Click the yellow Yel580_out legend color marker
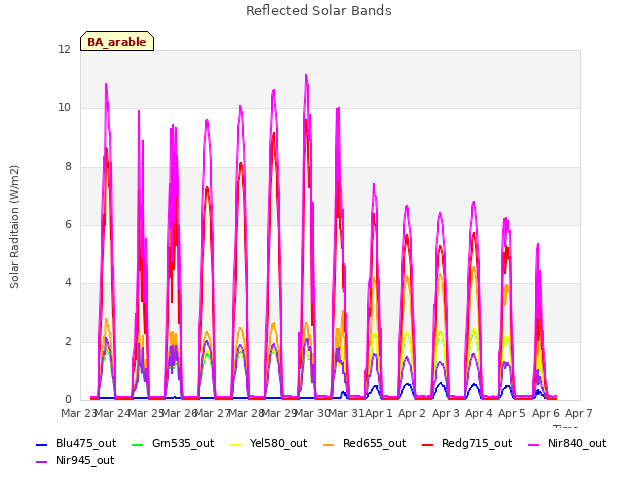Screen dimensions: 640x480 236,444
